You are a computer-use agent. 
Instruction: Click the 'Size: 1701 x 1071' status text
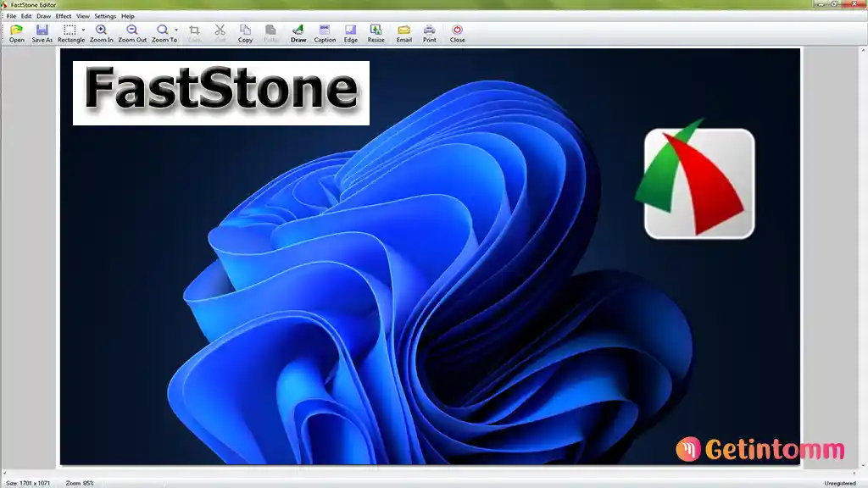28,483
